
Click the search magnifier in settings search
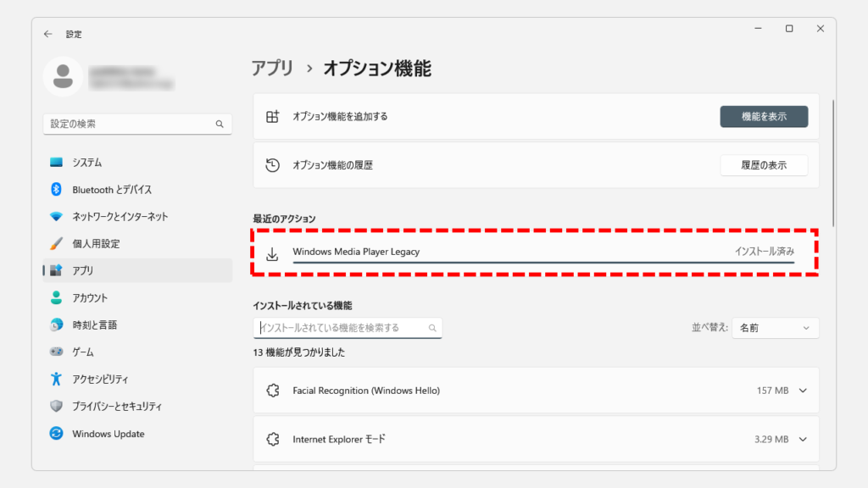219,124
